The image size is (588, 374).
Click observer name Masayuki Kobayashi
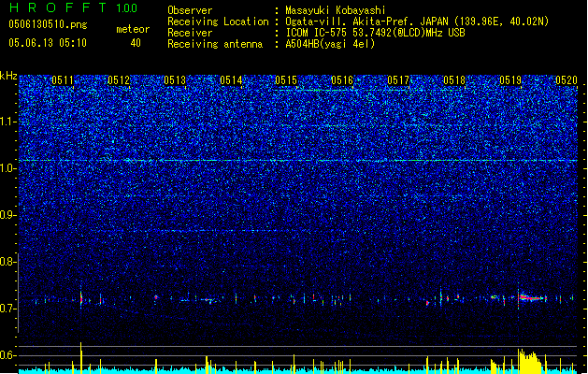click(336, 10)
